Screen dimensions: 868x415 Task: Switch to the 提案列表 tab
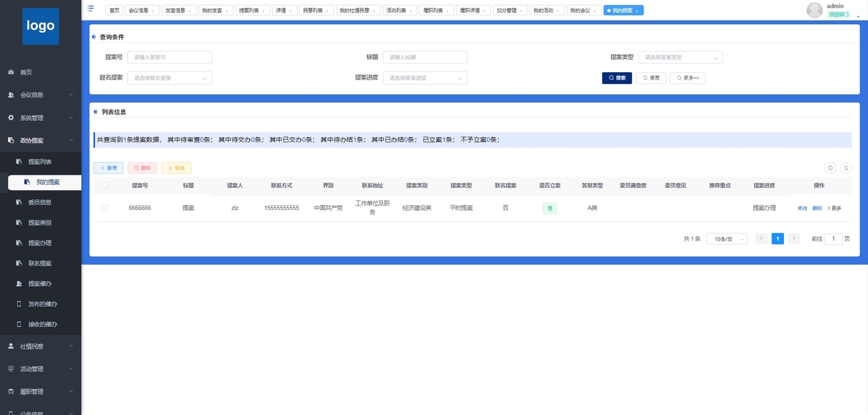248,11
